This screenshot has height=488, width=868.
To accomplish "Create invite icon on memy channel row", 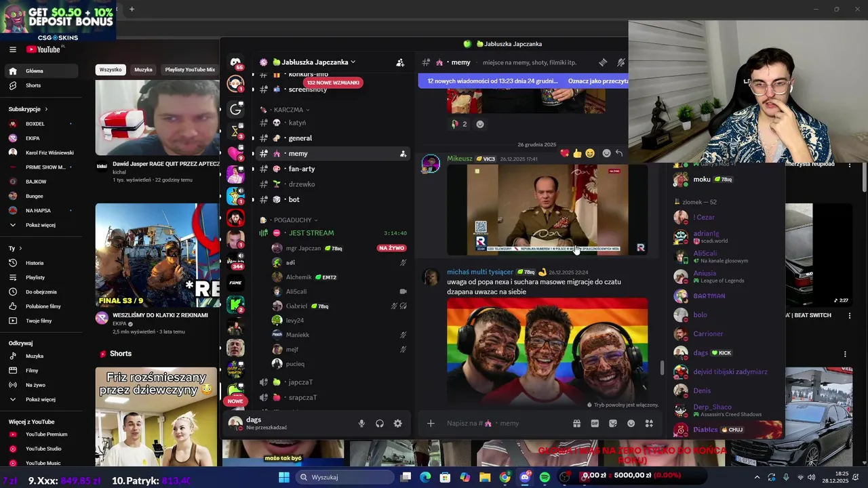I will (403, 154).
